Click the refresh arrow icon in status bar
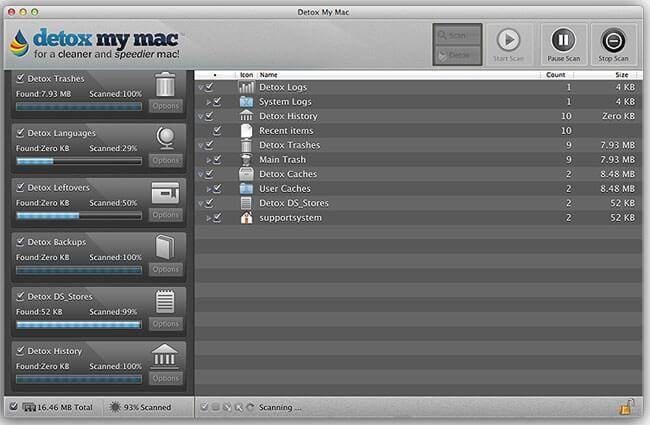This screenshot has width=650, height=425. coord(250,407)
